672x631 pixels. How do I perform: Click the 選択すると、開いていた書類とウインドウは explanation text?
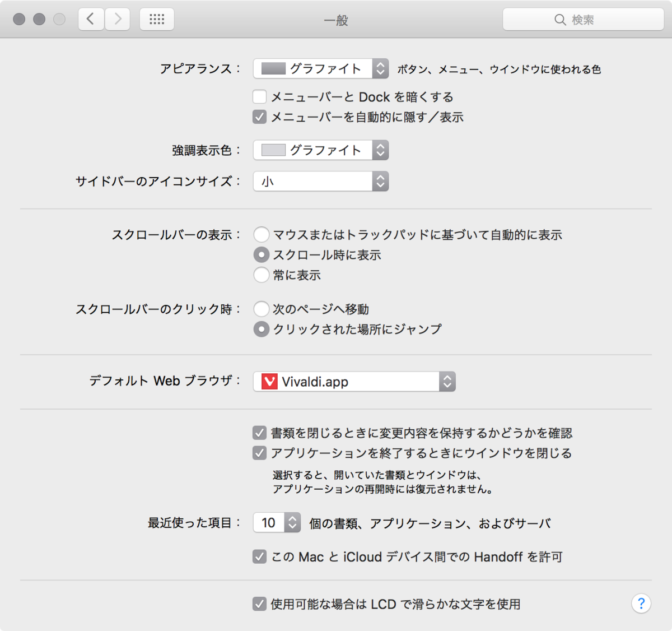[377, 475]
